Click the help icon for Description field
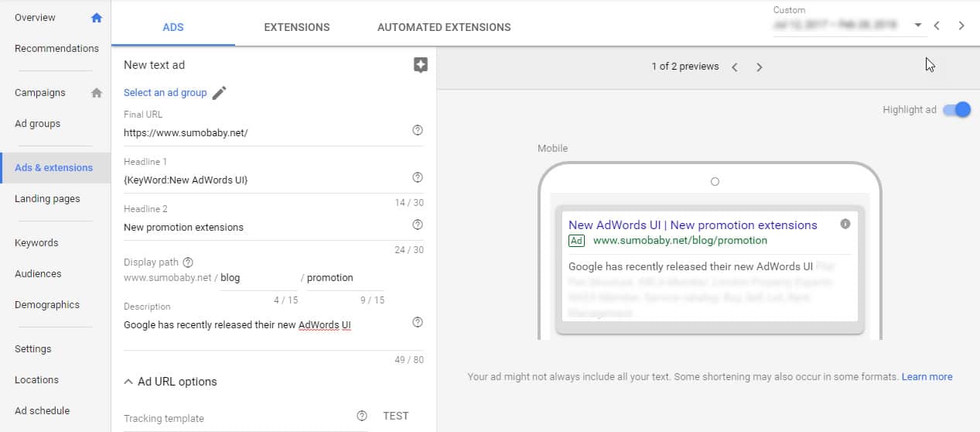 pyautogui.click(x=418, y=323)
